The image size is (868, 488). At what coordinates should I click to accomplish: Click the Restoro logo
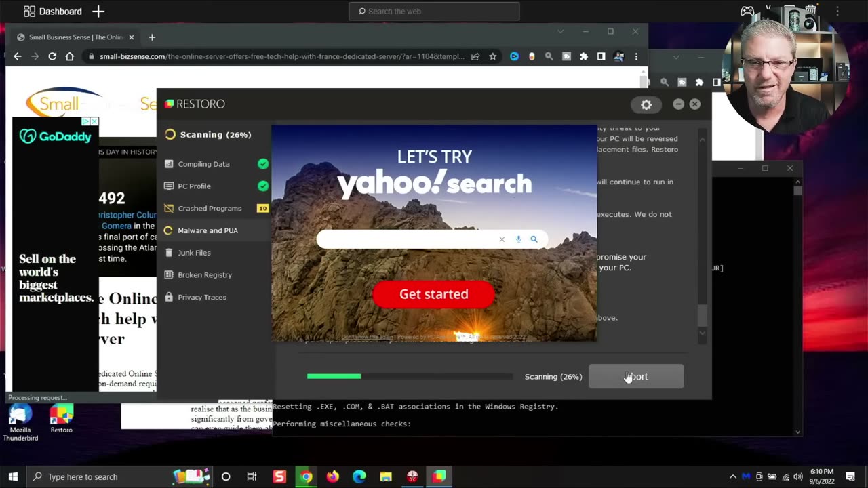[x=195, y=104]
